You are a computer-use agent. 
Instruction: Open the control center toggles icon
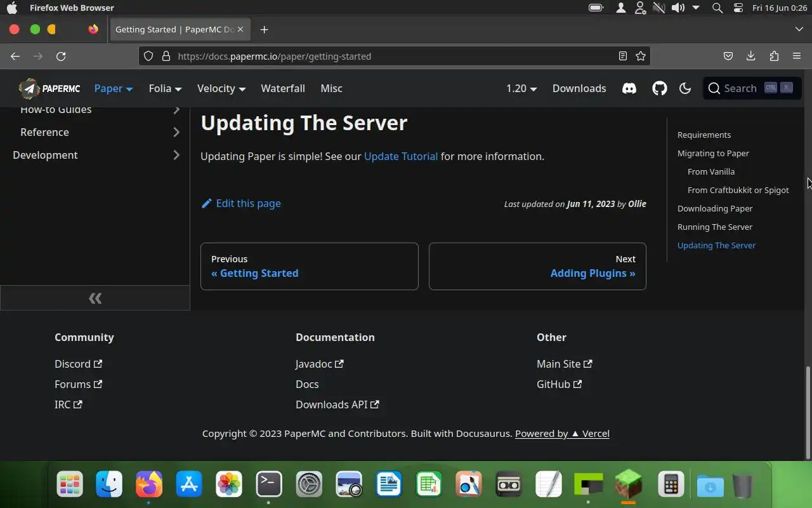tap(738, 8)
